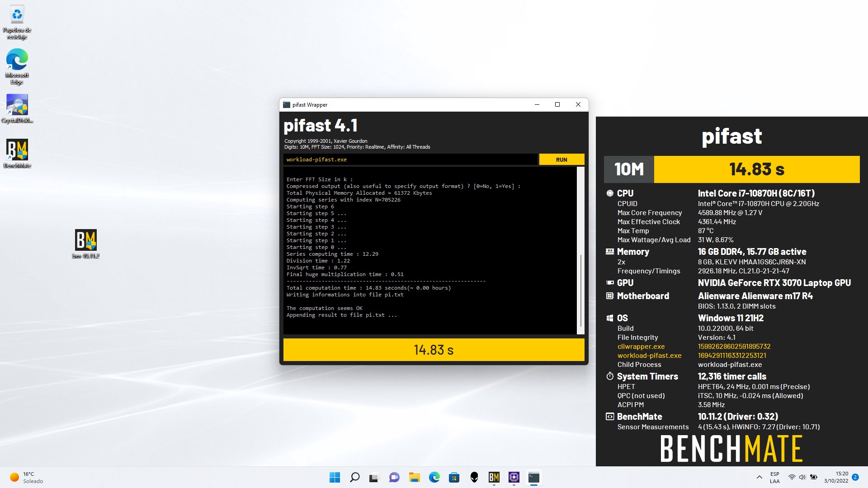Click the cliwrapper.exe file integrity entry
868x488 pixels.
point(641,347)
